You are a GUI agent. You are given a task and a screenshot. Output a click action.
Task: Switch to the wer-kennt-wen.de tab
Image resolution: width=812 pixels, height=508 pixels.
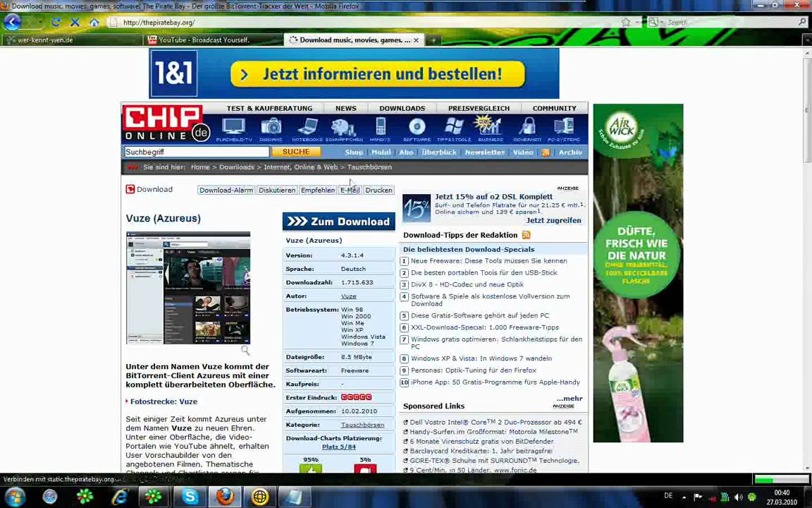pyautogui.click(x=71, y=40)
